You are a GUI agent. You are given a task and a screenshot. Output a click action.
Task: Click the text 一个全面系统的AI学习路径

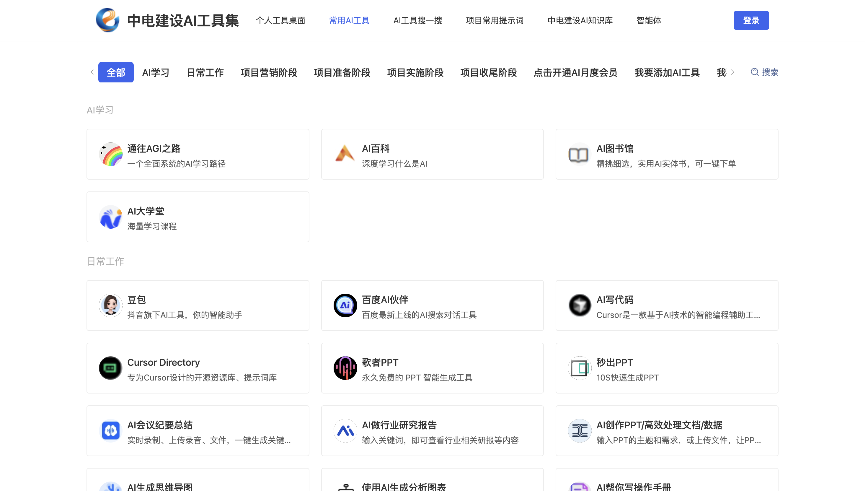pyautogui.click(x=177, y=164)
